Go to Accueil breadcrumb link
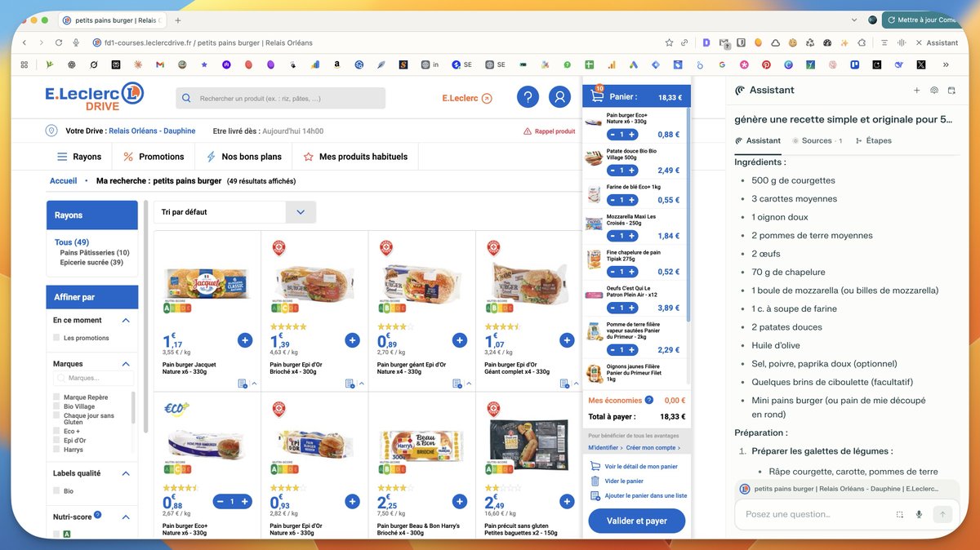 click(x=63, y=181)
